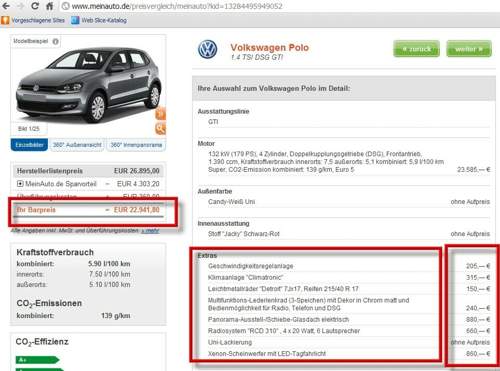The width and height of the screenshot is (500, 371).
Task: Reload the page with refresh icon
Action: coord(34,6)
